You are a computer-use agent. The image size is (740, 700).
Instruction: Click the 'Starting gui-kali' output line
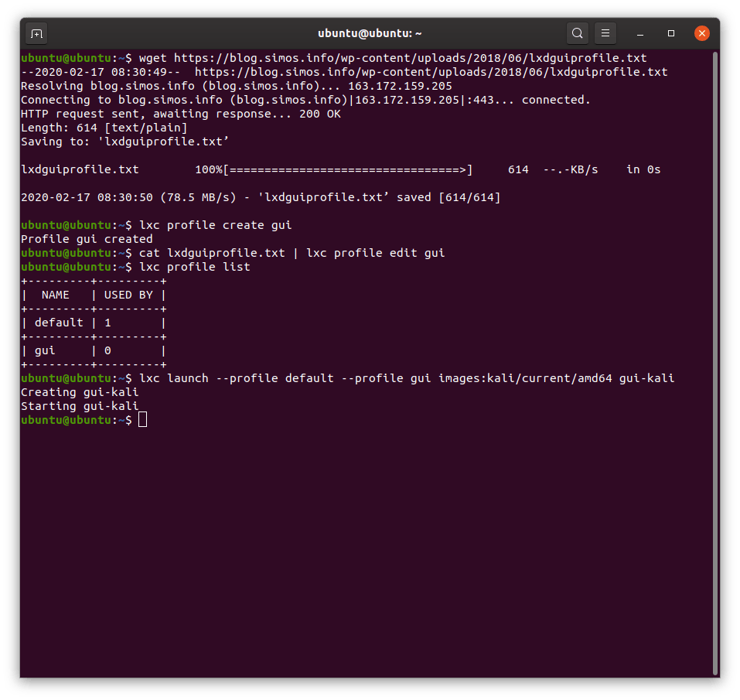80,406
